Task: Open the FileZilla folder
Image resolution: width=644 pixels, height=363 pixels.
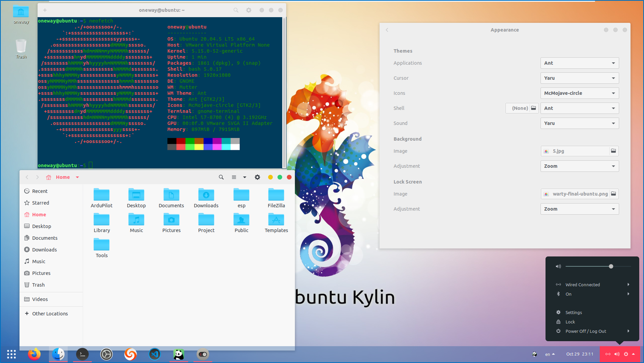Action: pyautogui.click(x=276, y=198)
